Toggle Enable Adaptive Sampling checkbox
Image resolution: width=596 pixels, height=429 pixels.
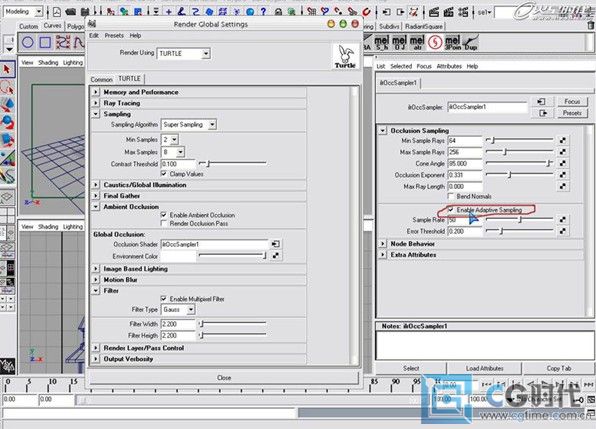pyautogui.click(x=451, y=210)
